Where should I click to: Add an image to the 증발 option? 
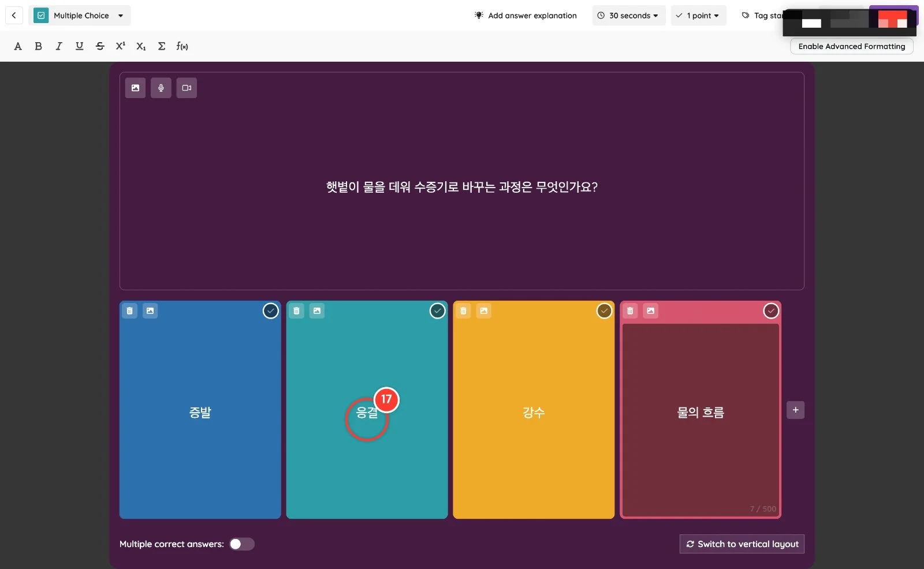[x=150, y=311]
